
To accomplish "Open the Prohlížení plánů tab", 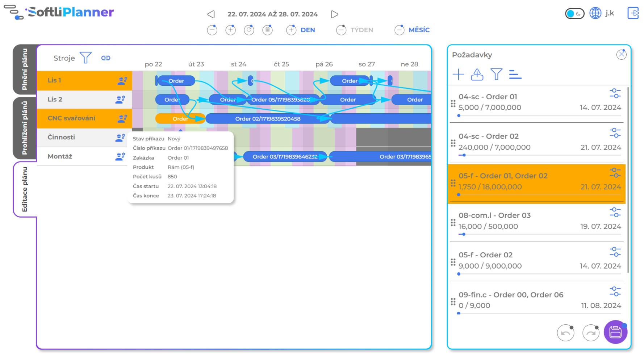I will point(25,128).
